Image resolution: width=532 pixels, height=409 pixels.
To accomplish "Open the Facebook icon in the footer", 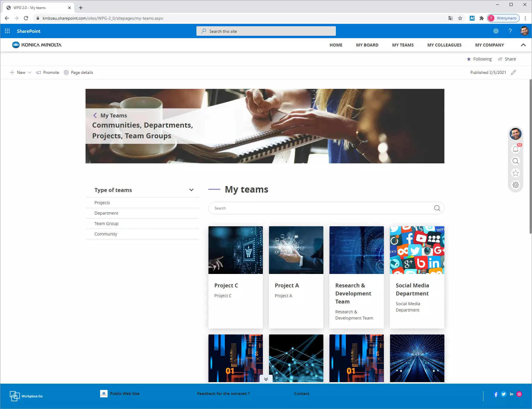I will pyautogui.click(x=496, y=394).
